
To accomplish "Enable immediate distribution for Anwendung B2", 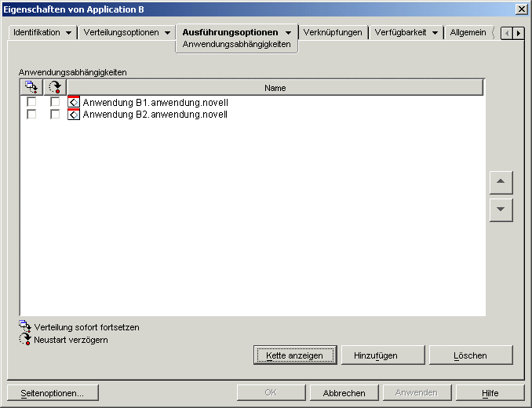I will pyautogui.click(x=31, y=114).
